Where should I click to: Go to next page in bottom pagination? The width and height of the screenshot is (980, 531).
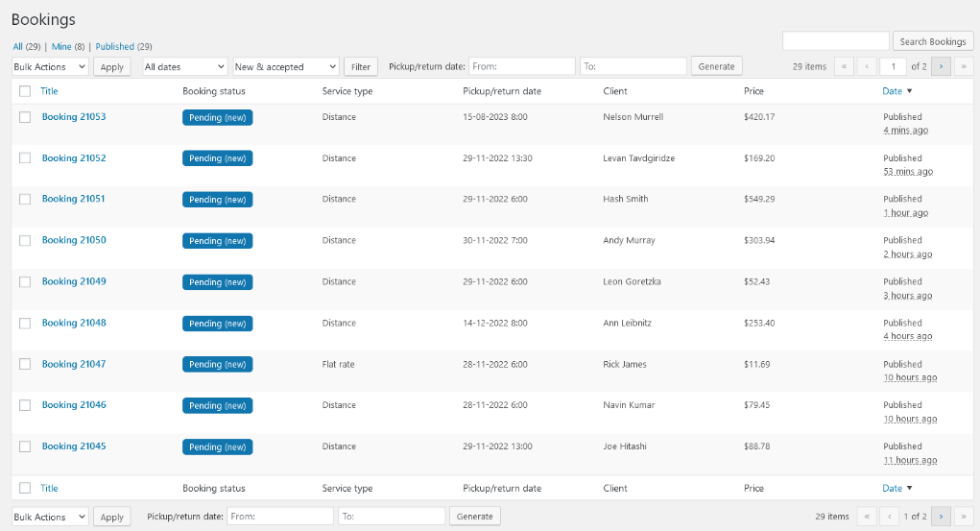[941, 517]
